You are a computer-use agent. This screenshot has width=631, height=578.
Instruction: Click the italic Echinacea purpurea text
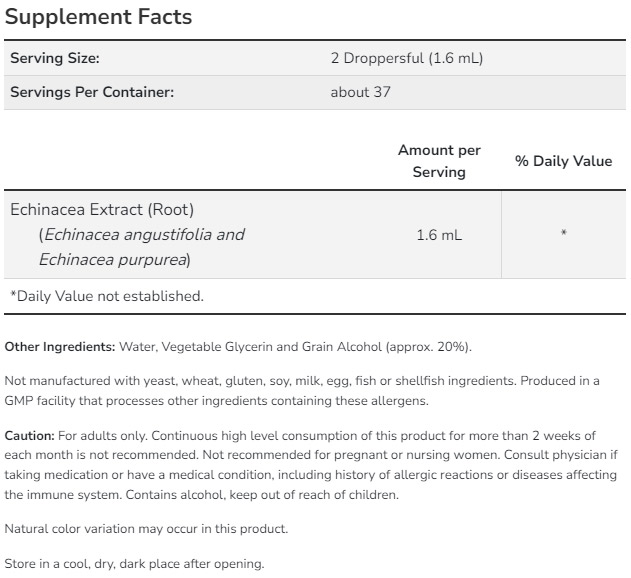click(112, 260)
